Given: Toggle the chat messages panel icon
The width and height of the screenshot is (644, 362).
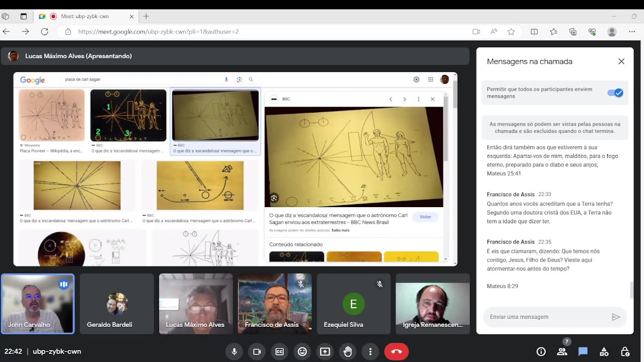Looking at the screenshot, I should [583, 351].
